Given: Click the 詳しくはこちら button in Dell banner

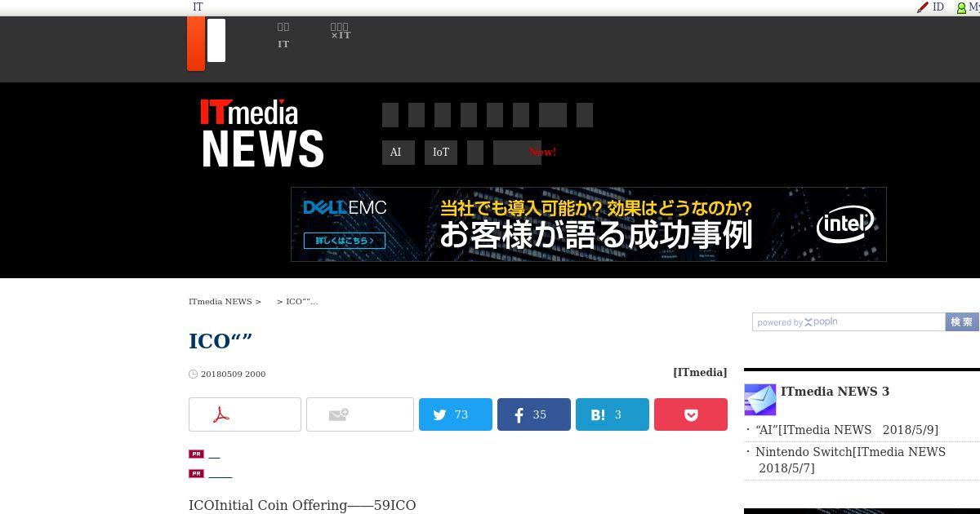Looking at the screenshot, I should coord(345,241).
